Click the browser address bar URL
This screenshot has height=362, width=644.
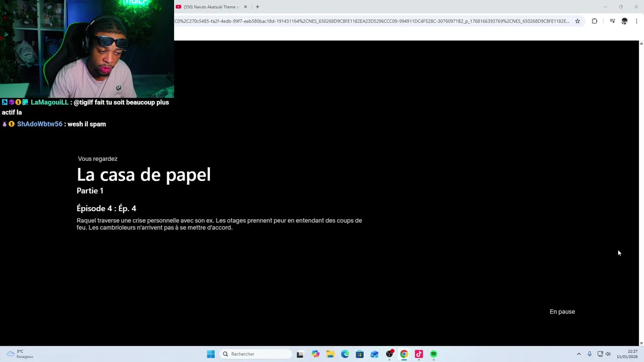[372, 21]
